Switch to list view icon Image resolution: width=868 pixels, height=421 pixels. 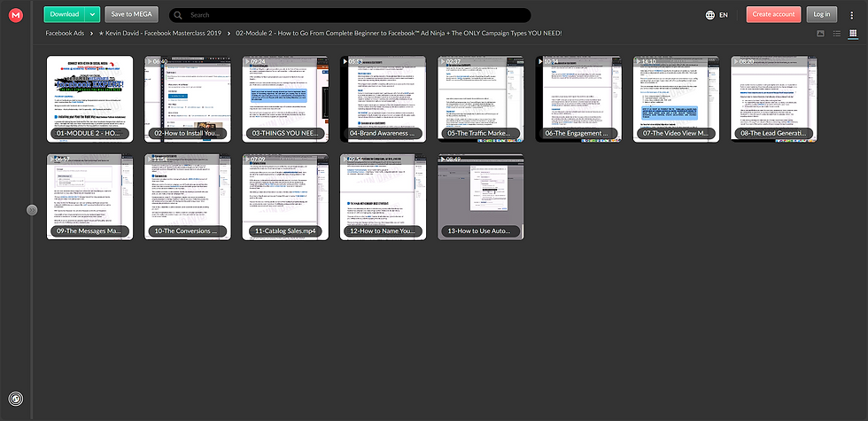tap(837, 34)
